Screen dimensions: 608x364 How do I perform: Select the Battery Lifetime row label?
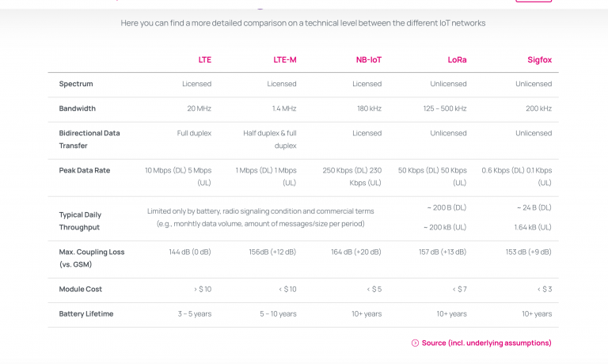click(x=86, y=314)
